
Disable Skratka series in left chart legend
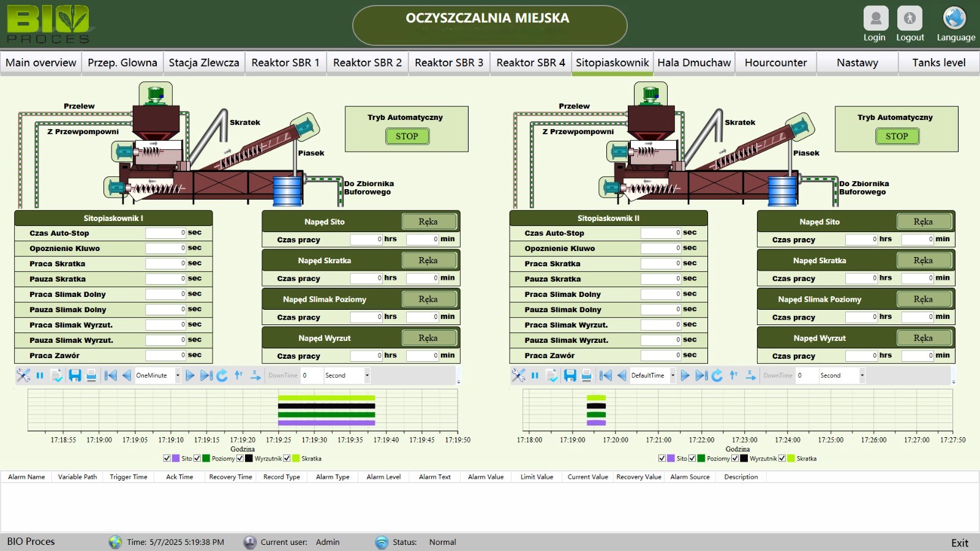(287, 458)
